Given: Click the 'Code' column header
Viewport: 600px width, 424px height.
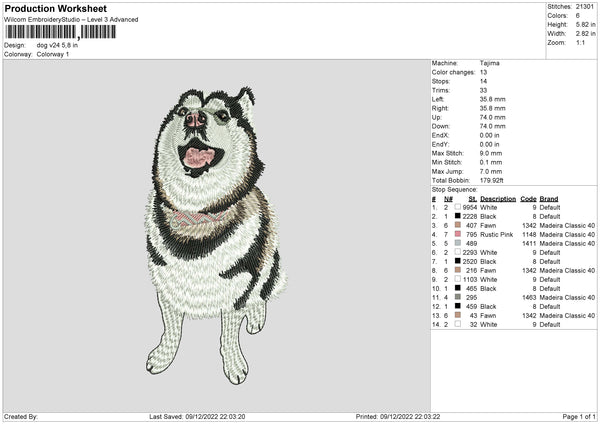Looking at the screenshot, I should [528, 199].
